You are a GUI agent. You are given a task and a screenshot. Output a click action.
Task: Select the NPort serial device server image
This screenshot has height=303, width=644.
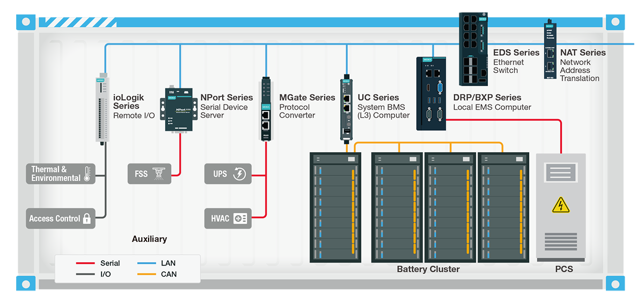(179, 109)
